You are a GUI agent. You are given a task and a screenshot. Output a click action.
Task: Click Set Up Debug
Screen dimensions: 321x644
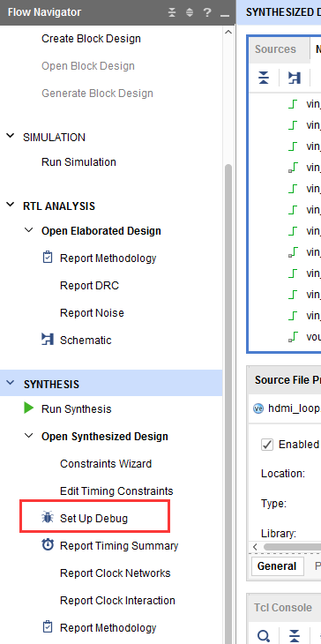(94, 519)
